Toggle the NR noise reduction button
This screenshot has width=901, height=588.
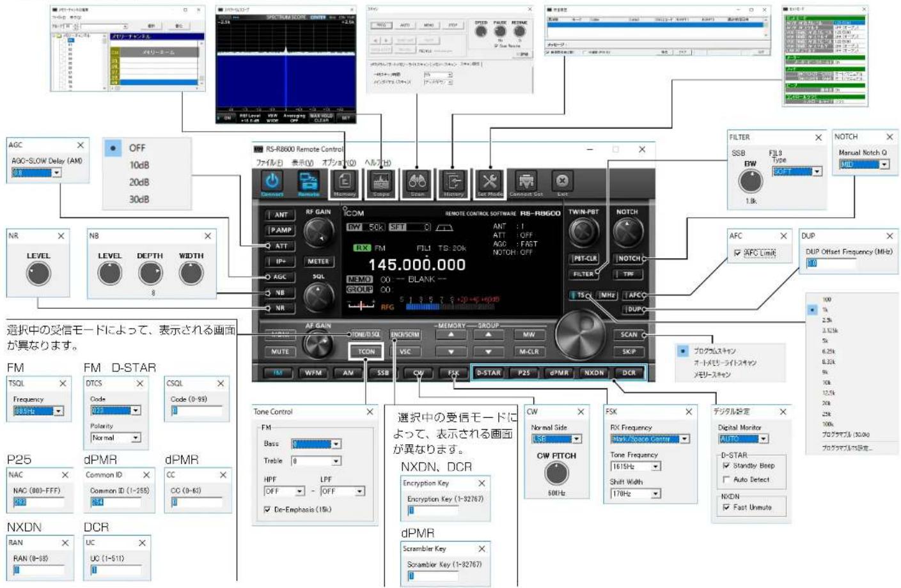(279, 308)
